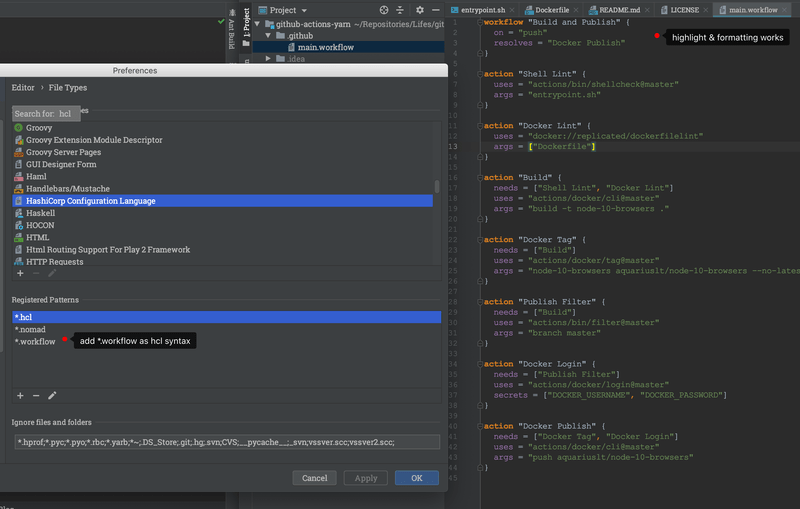Click the add file type plus icon
The image size is (800, 509).
coord(20,273)
